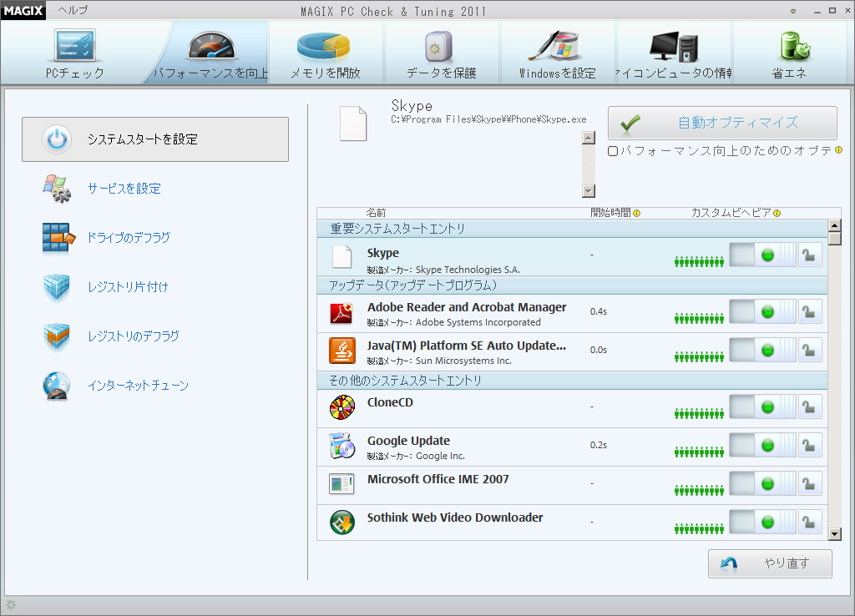Click the description box scroll-down arrow
This screenshot has height=616, width=855.
pos(589,191)
